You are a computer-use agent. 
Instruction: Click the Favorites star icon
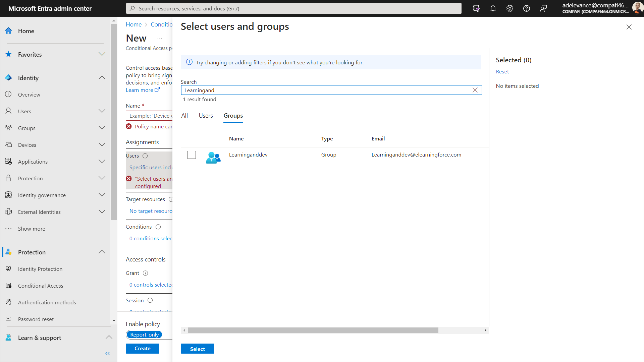coord(8,54)
